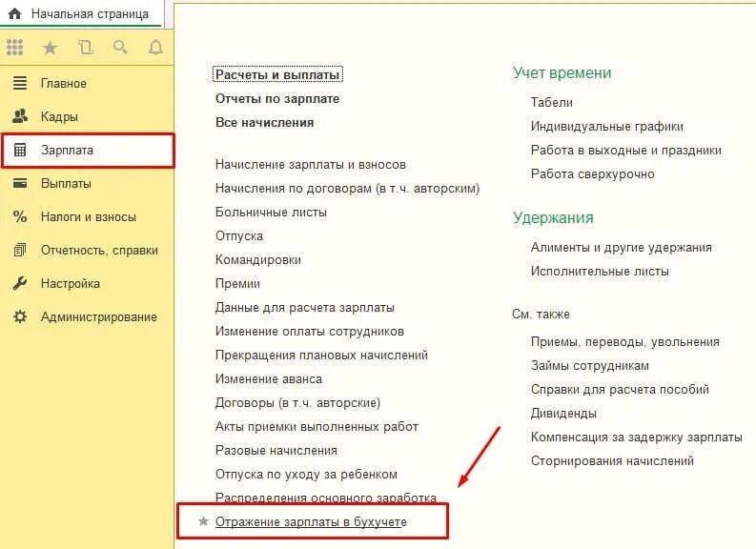Image resolution: width=756 pixels, height=549 pixels.
Task: Open Разовые начисления link
Action: 276,450
